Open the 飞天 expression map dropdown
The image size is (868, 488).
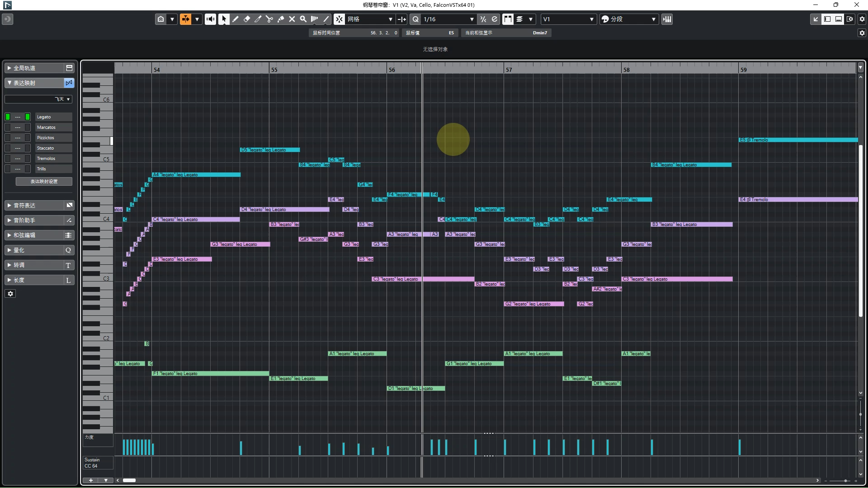(x=38, y=99)
